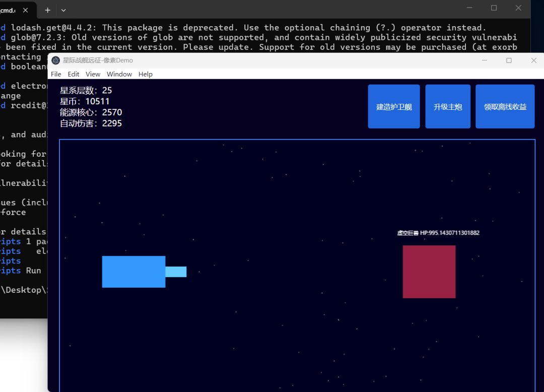Click the 建造护卫舰 button
The height and width of the screenshot is (392, 544).
click(x=394, y=106)
